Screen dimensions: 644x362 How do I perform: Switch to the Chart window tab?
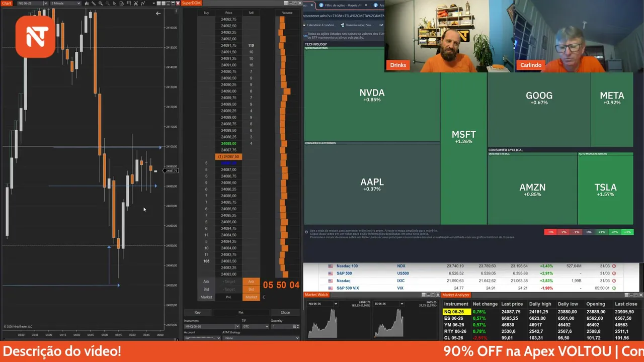(7, 3)
